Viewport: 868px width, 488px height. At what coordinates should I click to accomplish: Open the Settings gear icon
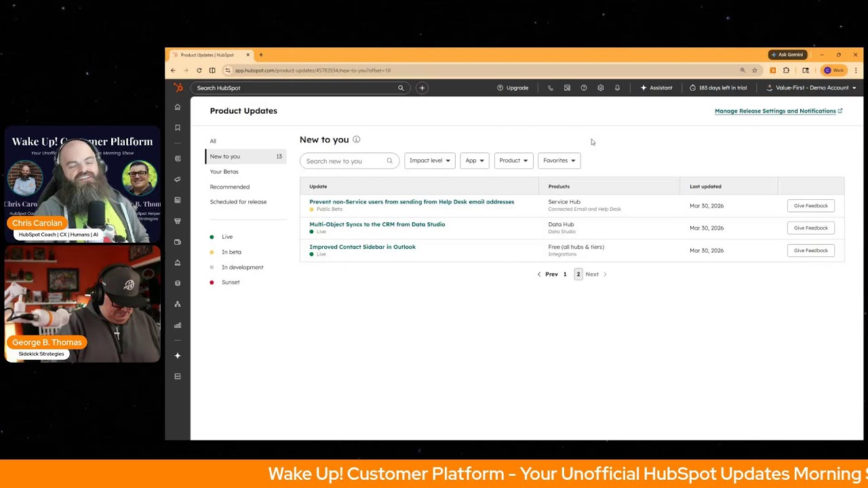[x=600, y=87]
